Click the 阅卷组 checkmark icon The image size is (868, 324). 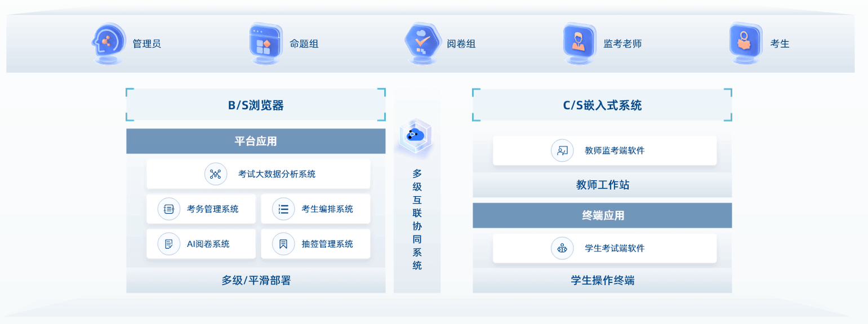(421, 42)
